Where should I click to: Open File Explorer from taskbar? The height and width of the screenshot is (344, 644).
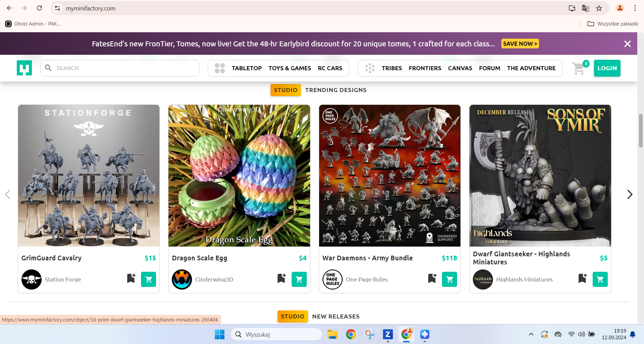coord(333,334)
